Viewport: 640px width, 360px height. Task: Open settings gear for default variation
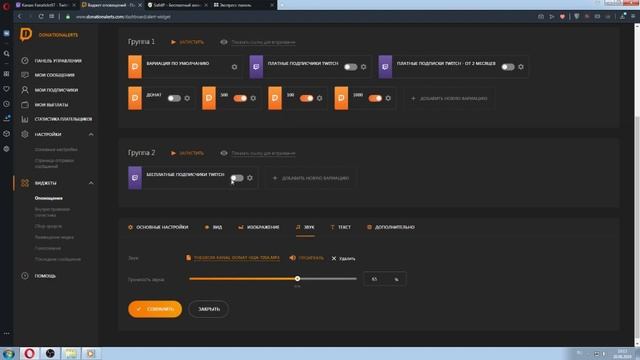(x=234, y=67)
